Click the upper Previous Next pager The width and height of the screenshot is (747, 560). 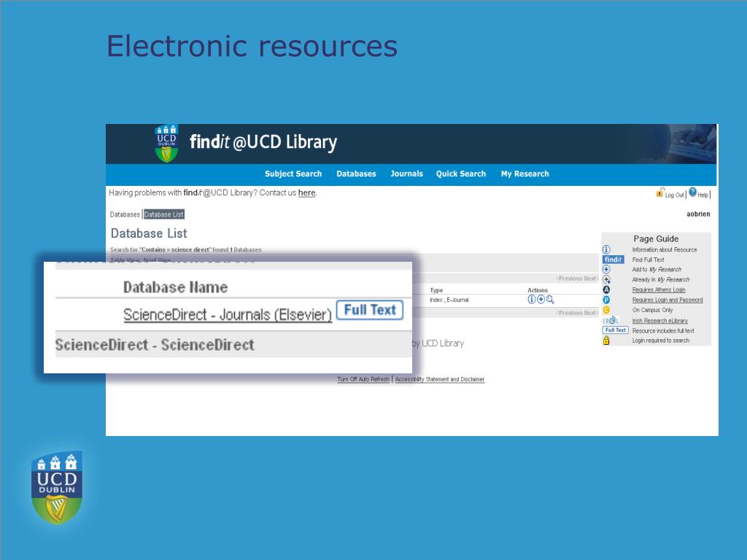point(578,279)
